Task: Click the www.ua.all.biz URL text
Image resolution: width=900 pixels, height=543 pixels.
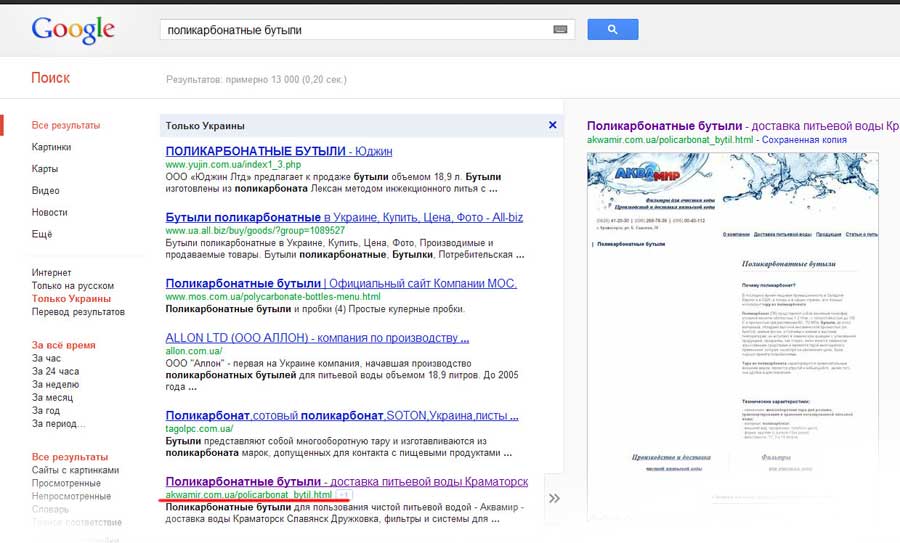Action: (255, 230)
